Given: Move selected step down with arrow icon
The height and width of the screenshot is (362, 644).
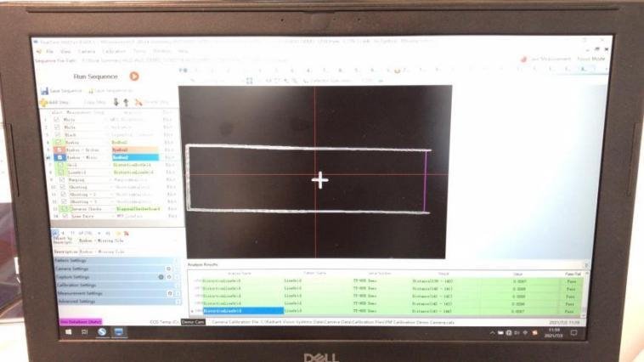Looking at the screenshot, I should 116,102.
